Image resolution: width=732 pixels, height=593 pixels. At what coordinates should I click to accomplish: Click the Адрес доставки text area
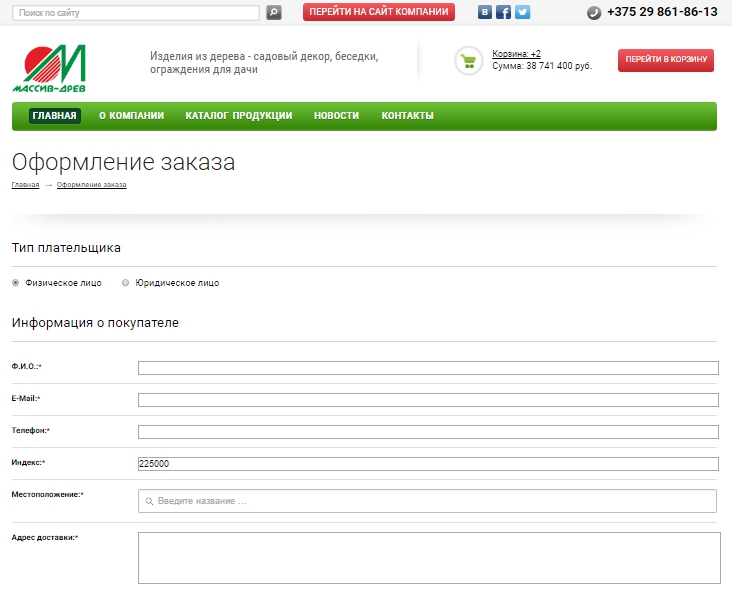point(428,557)
